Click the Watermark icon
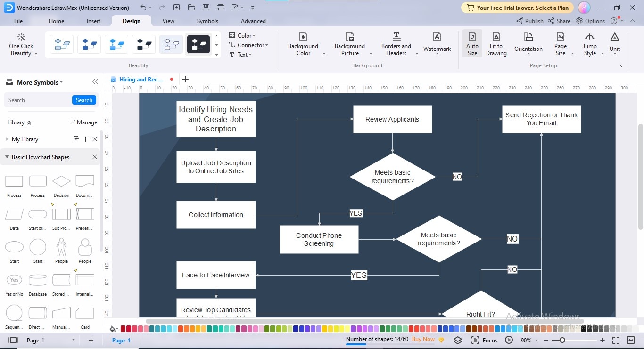Image resolution: width=644 pixels, height=349 pixels. (x=437, y=37)
